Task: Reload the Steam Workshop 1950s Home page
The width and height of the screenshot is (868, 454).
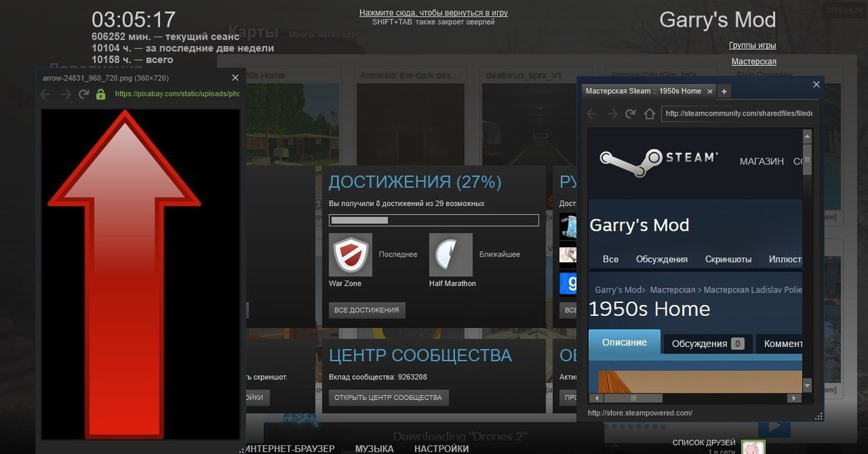Action: [631, 113]
